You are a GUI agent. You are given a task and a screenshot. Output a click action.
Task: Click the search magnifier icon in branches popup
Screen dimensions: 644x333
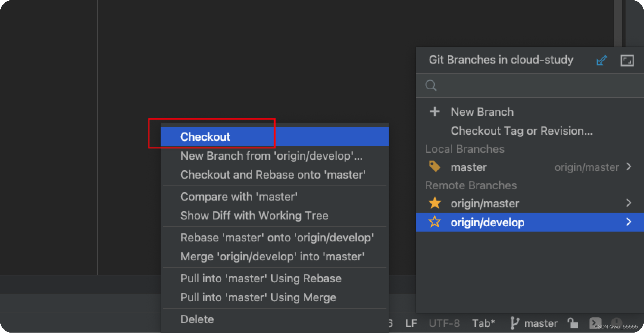point(431,86)
